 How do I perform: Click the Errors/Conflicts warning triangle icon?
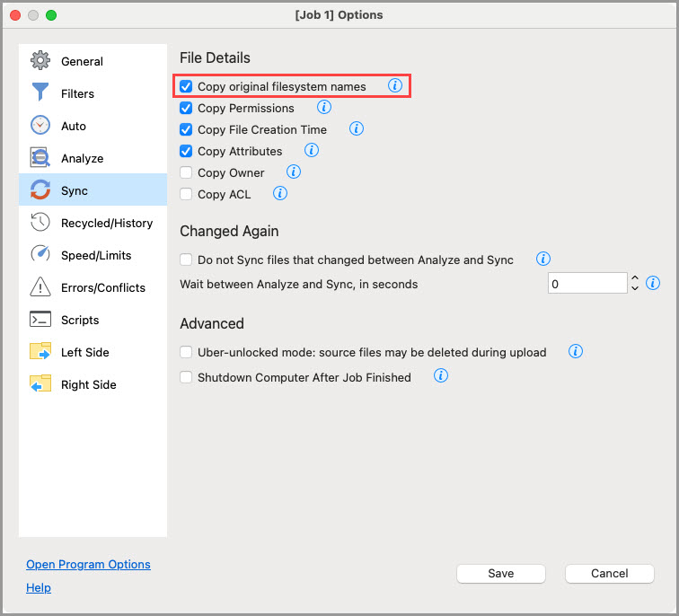[40, 287]
